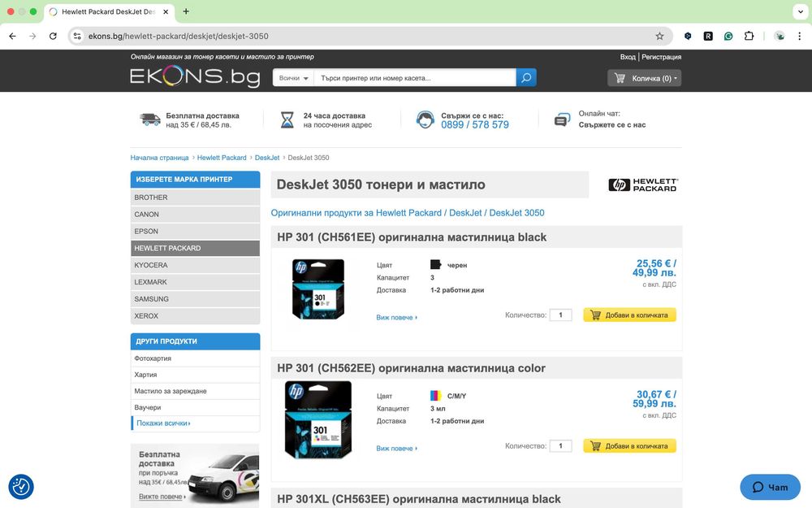Click the browser back arrow
812x508 pixels.
point(12,37)
